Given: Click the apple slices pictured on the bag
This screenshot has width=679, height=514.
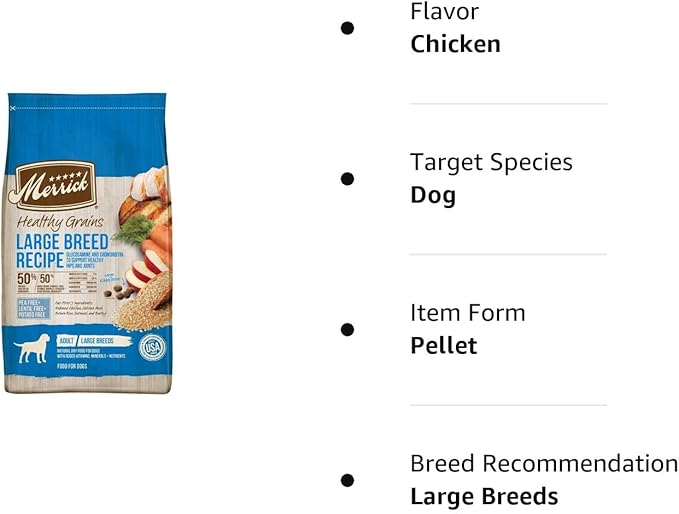Looking at the screenshot, I should click(141, 270).
